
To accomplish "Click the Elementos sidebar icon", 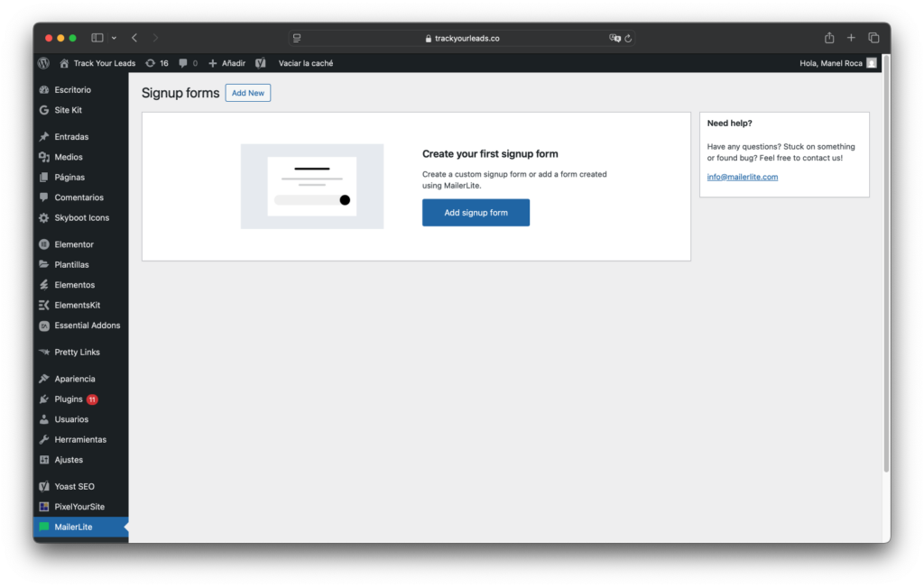I will (44, 285).
